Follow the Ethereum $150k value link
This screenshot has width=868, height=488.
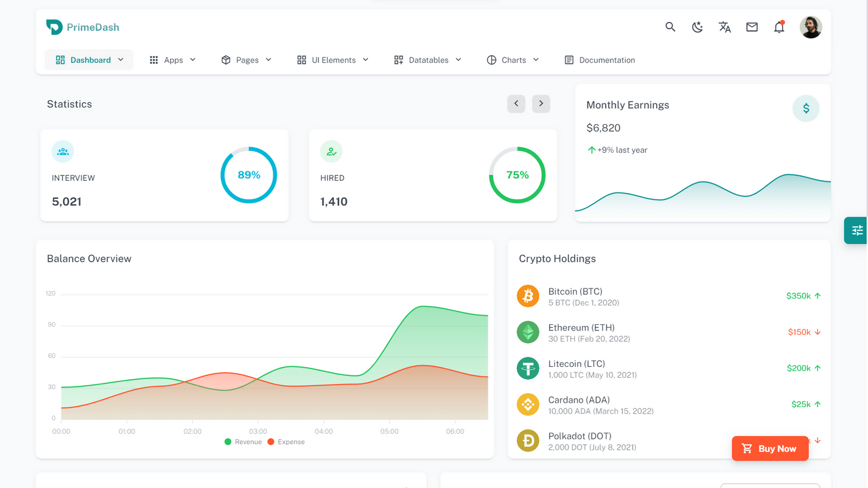(799, 332)
